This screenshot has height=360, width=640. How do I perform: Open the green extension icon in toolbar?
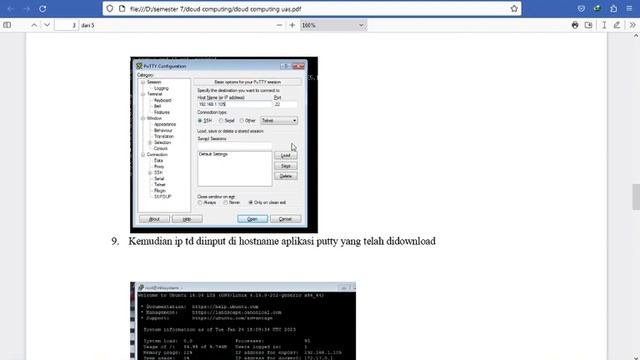(597, 9)
